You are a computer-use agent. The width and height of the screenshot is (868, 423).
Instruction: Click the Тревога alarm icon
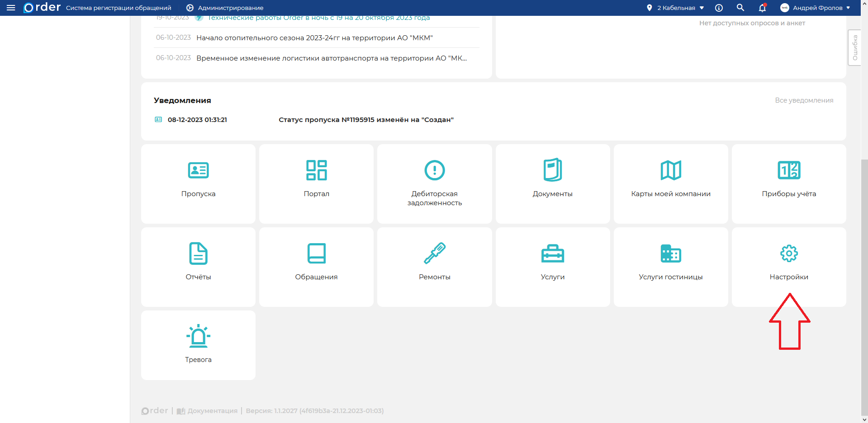tap(198, 336)
